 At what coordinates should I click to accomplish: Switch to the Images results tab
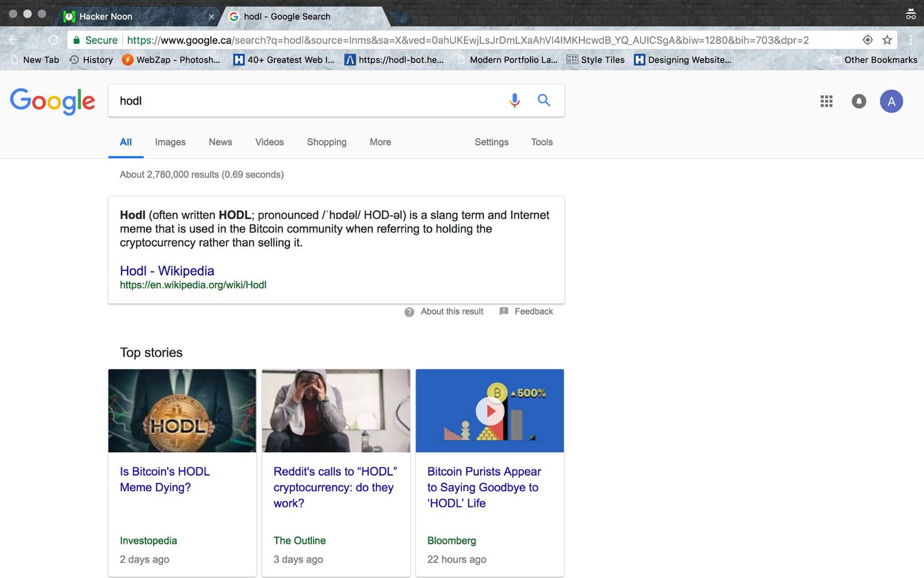tap(170, 142)
